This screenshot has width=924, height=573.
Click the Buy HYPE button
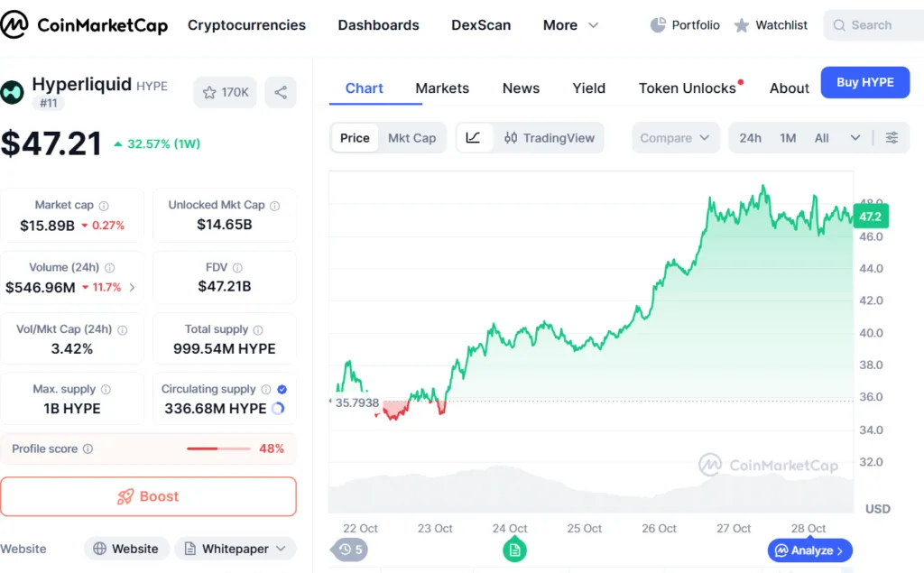point(864,82)
